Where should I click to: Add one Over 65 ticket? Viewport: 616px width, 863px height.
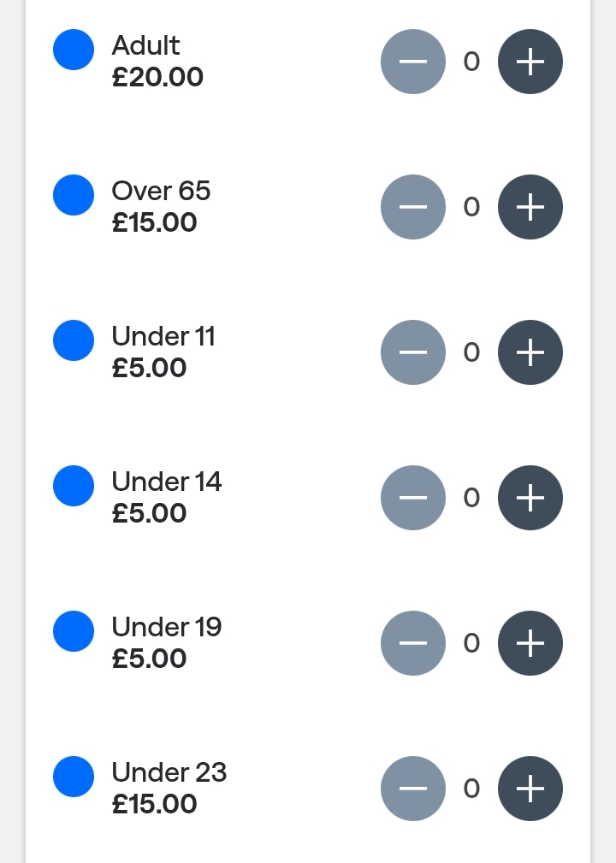530,207
